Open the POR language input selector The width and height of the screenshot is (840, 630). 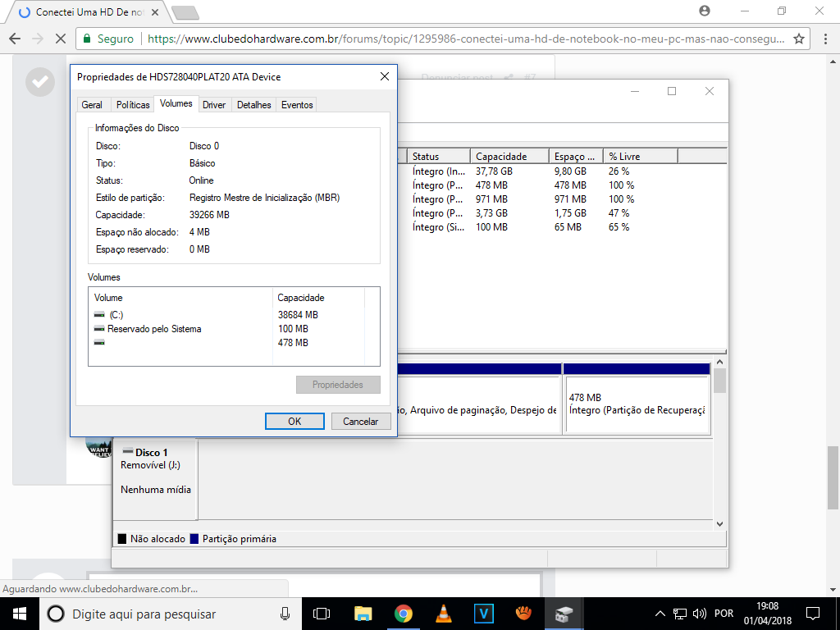point(724,614)
